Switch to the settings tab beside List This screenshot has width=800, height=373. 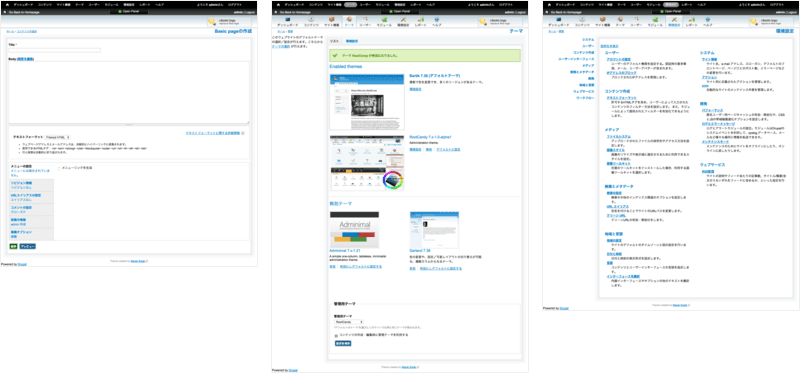[352, 40]
